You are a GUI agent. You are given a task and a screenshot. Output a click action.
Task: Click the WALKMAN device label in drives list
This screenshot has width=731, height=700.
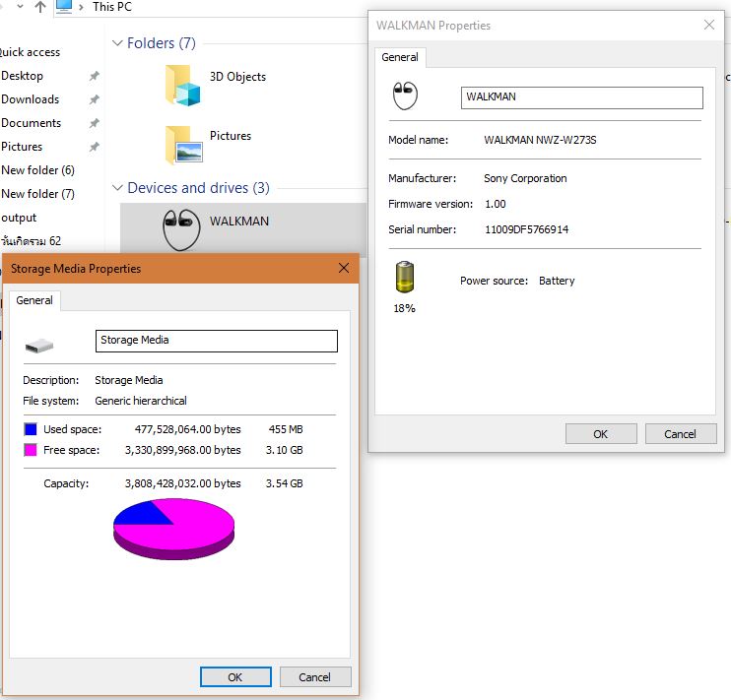pos(239,221)
